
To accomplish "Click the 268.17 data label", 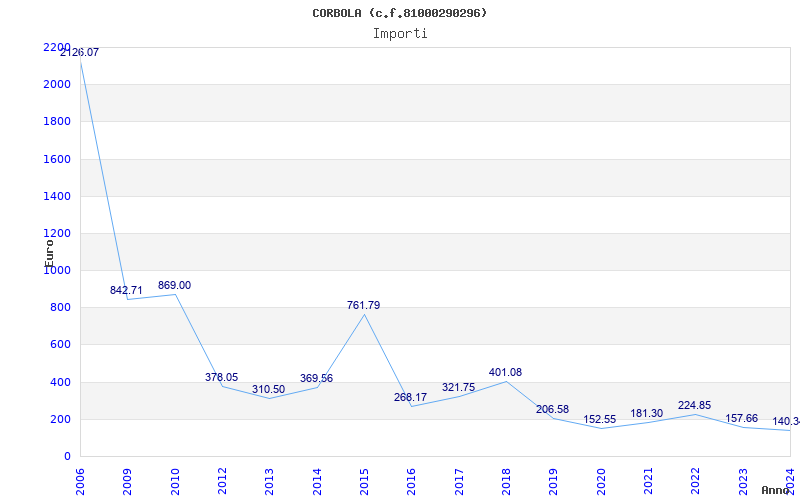I will (x=410, y=397).
